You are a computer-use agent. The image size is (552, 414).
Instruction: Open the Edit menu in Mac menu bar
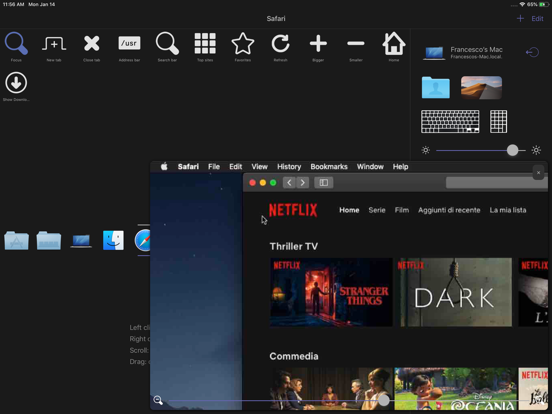click(x=236, y=167)
